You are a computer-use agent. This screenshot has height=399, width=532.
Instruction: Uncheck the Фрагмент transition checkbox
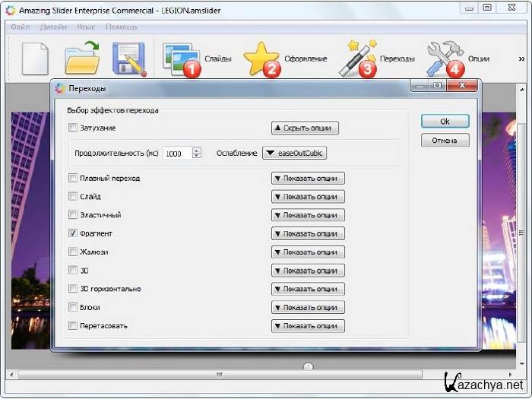tap(73, 233)
